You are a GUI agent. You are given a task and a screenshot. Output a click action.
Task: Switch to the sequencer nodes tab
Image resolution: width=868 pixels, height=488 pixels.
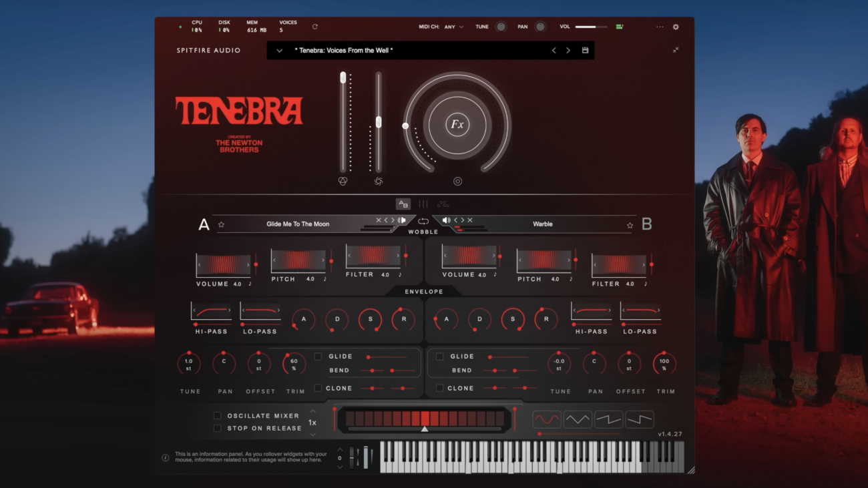443,204
